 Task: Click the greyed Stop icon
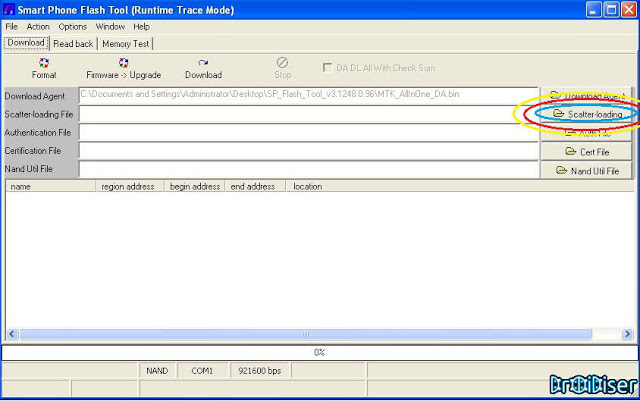[x=282, y=62]
